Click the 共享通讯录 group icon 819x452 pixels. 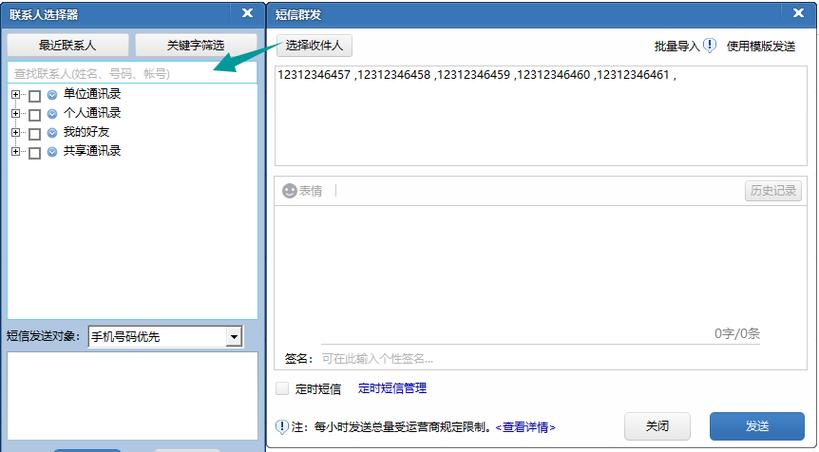pos(52,152)
